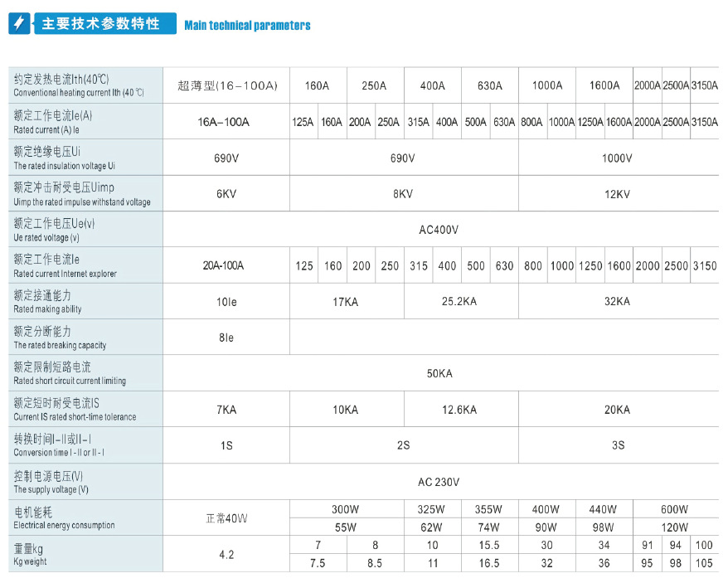Click the 3150A header cell

coord(704,85)
